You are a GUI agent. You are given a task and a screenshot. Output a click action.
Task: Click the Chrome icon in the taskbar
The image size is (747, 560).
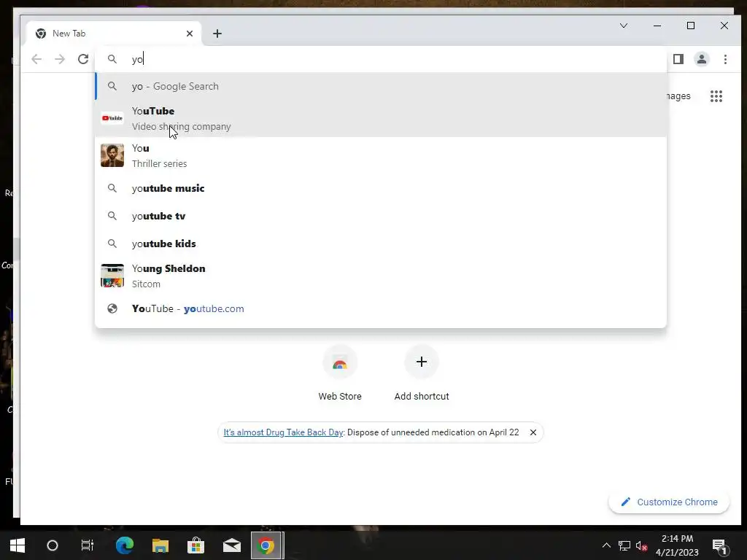point(266,545)
